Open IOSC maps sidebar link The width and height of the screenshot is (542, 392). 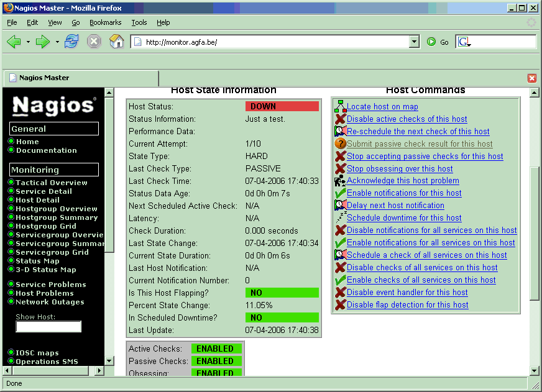(37, 353)
